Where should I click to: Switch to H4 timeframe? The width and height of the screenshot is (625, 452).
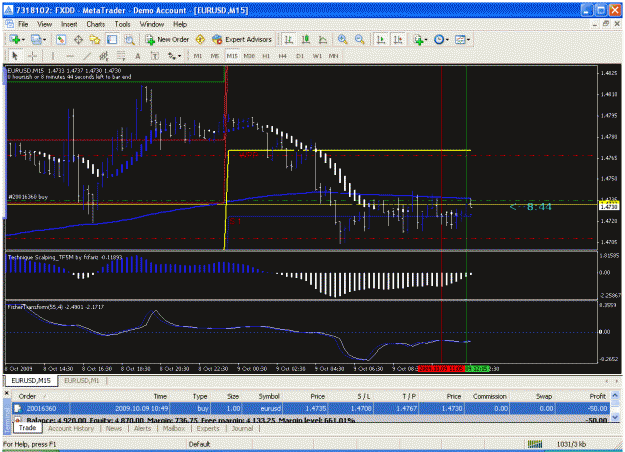[283, 56]
